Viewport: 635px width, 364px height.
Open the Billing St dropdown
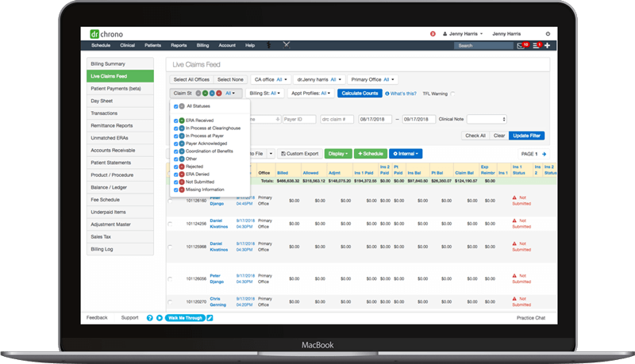pyautogui.click(x=265, y=94)
